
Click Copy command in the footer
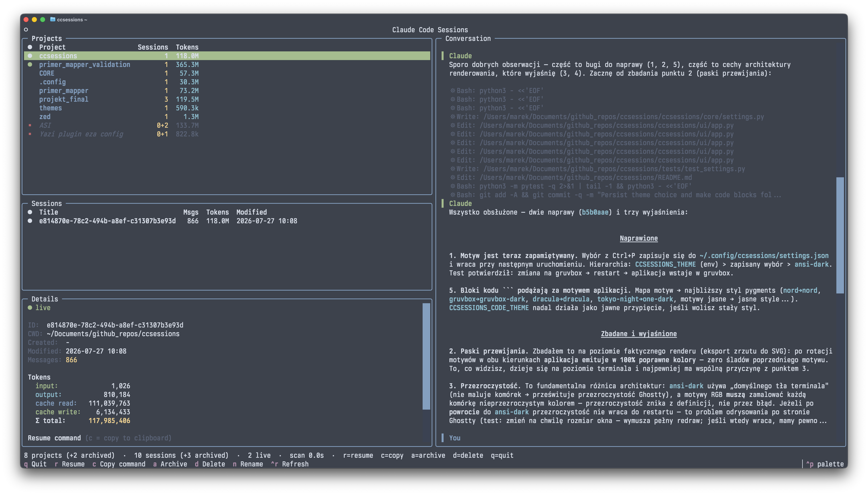tap(119, 464)
